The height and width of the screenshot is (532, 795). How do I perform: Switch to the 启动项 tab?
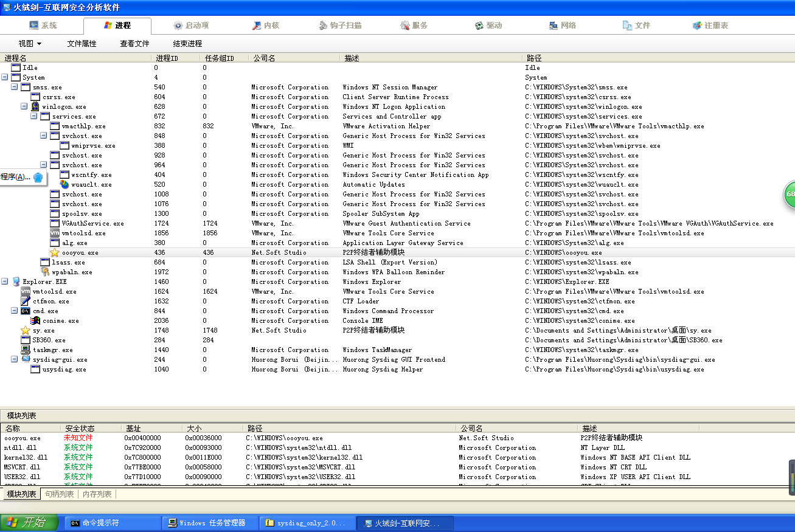pyautogui.click(x=191, y=26)
